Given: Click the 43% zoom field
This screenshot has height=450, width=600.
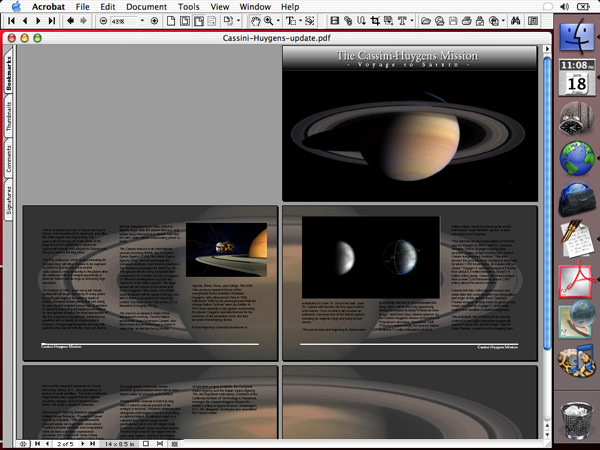Looking at the screenshot, I should 124,21.
